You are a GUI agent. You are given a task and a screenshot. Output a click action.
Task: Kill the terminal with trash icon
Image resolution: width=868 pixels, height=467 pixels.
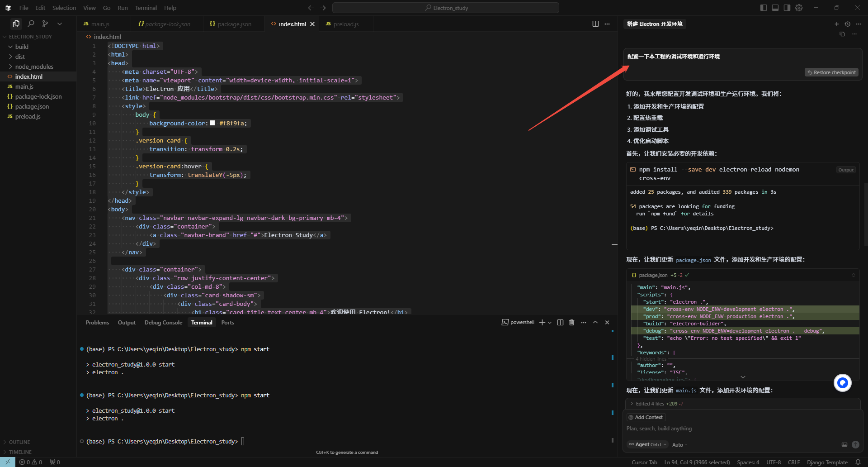(571, 323)
